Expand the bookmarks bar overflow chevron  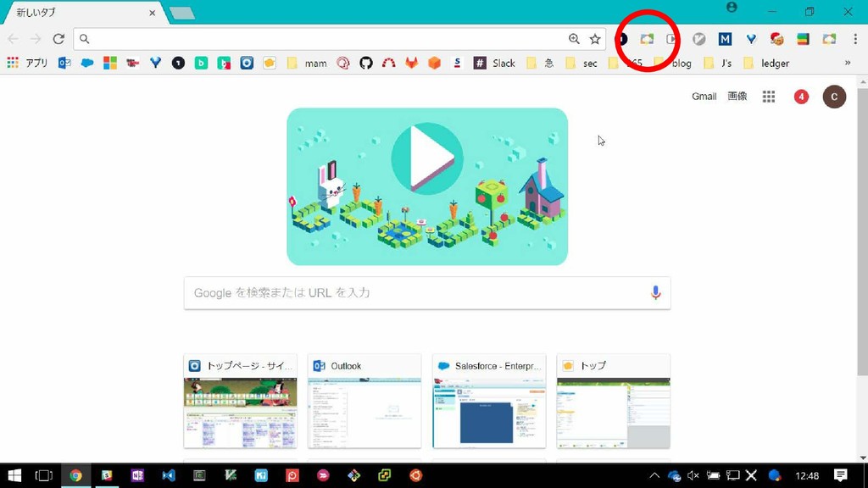click(848, 63)
